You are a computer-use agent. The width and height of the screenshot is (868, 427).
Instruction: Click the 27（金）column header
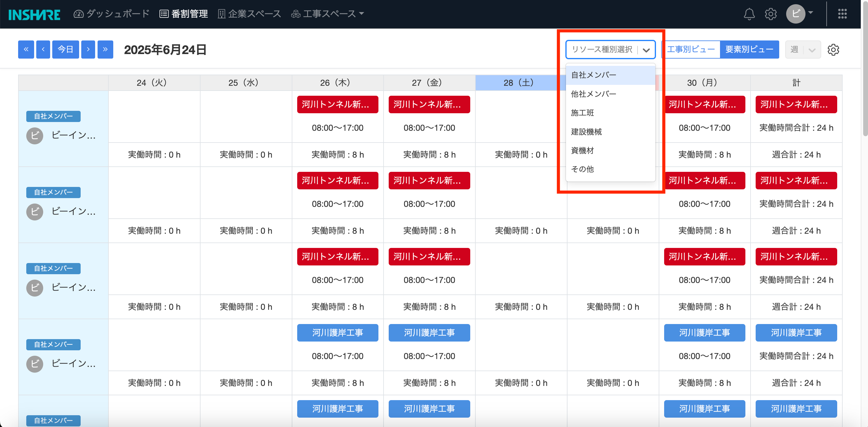tap(429, 83)
